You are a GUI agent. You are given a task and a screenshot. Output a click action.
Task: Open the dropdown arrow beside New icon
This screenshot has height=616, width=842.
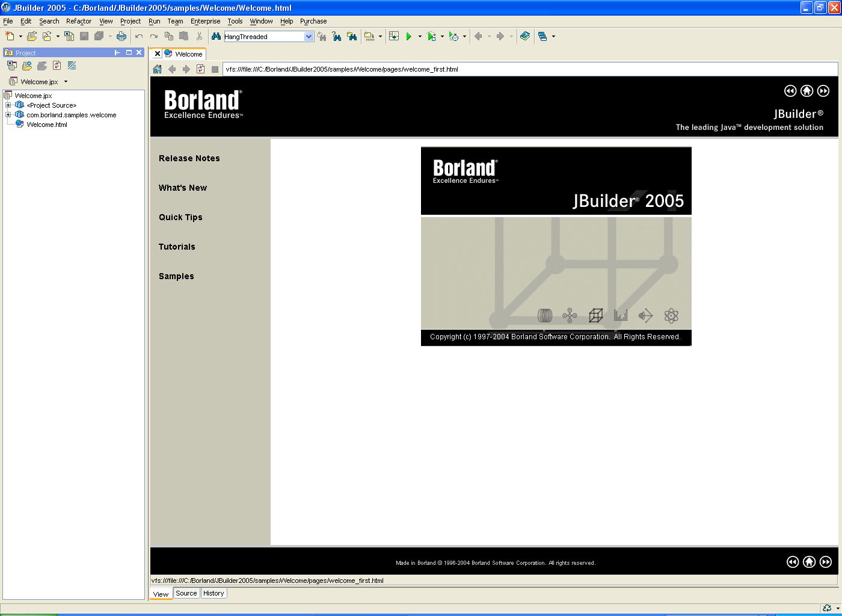tap(20, 36)
